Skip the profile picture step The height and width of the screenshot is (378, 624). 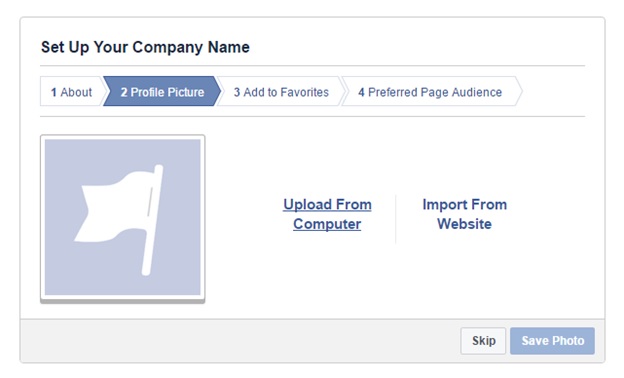483,341
